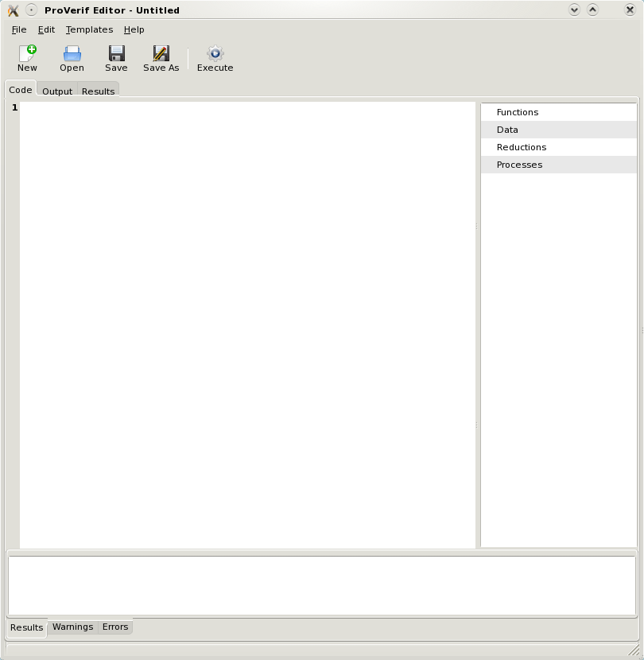Screen dimensions: 644x660
Task: Choose Reductions from the side list
Action: click(522, 147)
